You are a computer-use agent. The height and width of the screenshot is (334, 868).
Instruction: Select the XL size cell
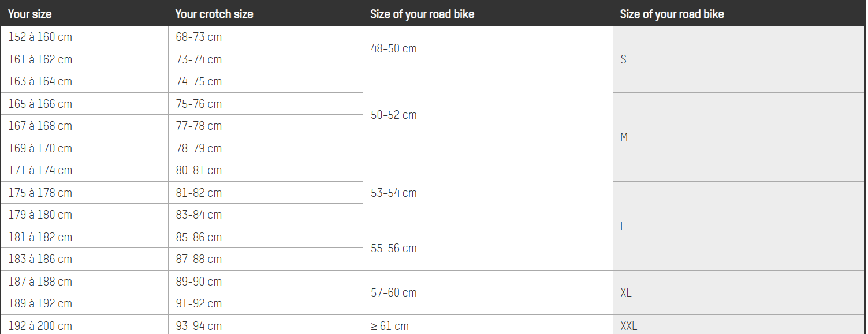pyautogui.click(x=626, y=292)
